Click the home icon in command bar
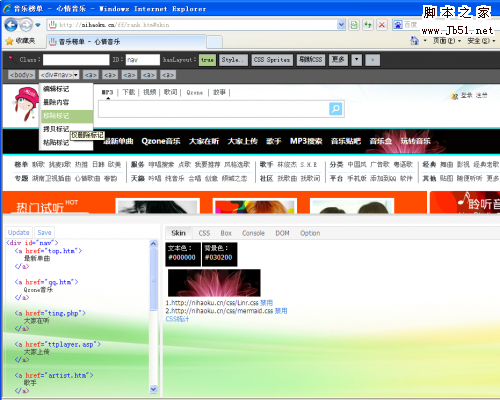The image size is (500, 400). click(414, 41)
